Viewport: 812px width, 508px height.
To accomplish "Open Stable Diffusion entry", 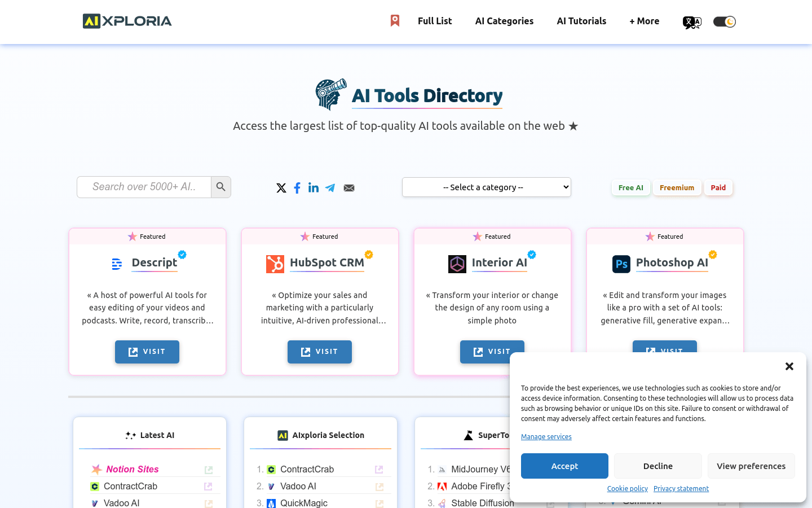I will coord(480,503).
